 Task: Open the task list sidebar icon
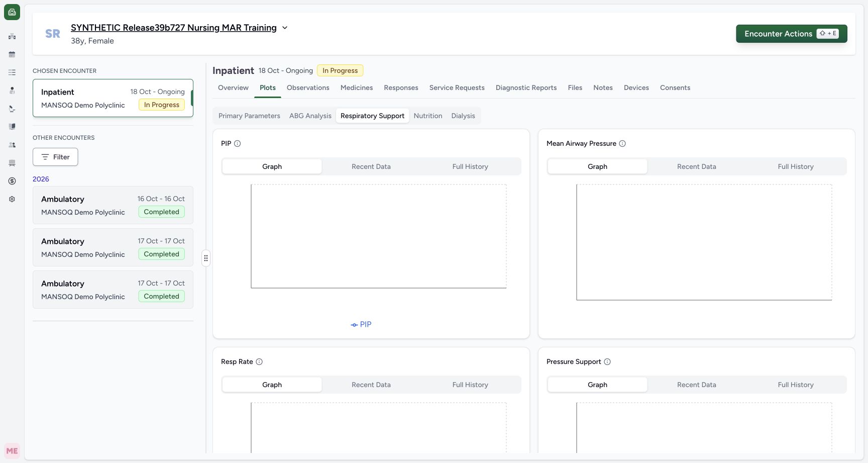pos(12,72)
